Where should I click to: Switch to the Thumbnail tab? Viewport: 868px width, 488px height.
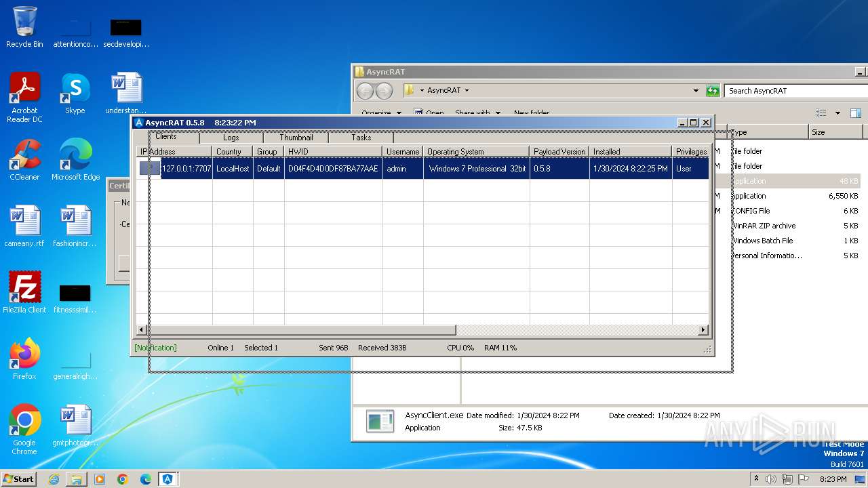pos(296,138)
